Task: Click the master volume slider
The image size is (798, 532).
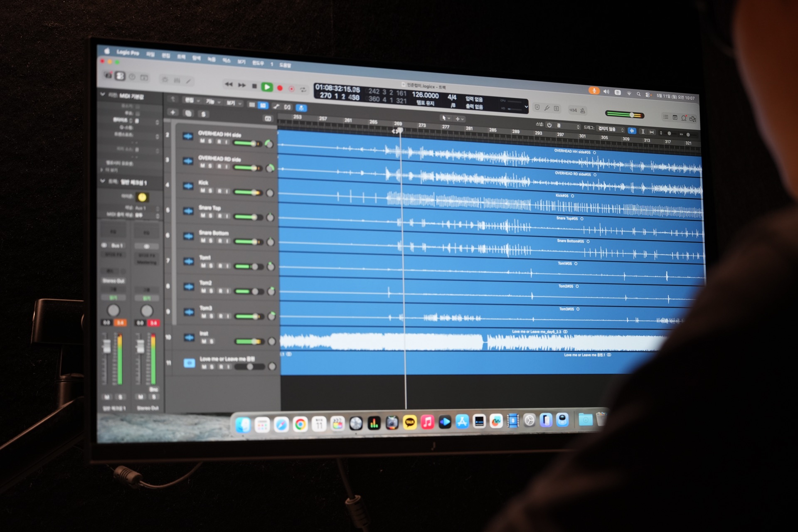Action: click(625, 114)
